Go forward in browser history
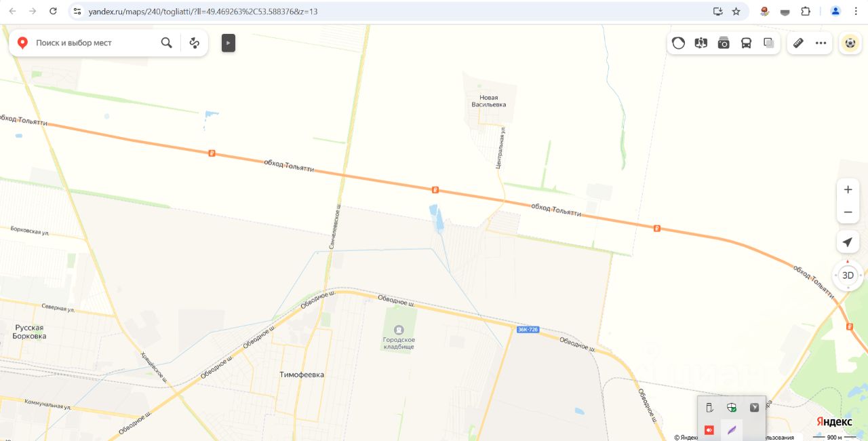This screenshot has height=441, width=868. click(33, 11)
